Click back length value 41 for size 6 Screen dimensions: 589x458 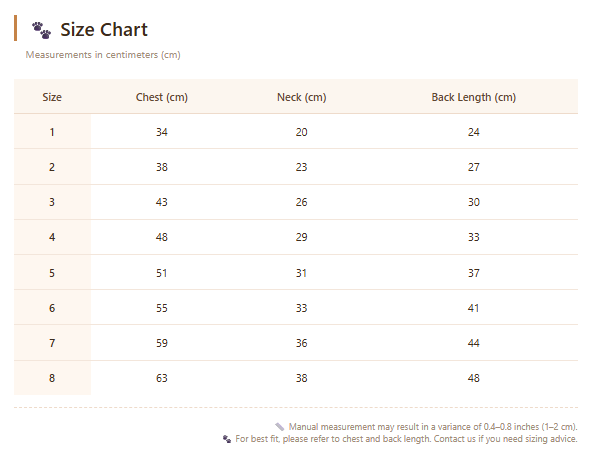(474, 308)
